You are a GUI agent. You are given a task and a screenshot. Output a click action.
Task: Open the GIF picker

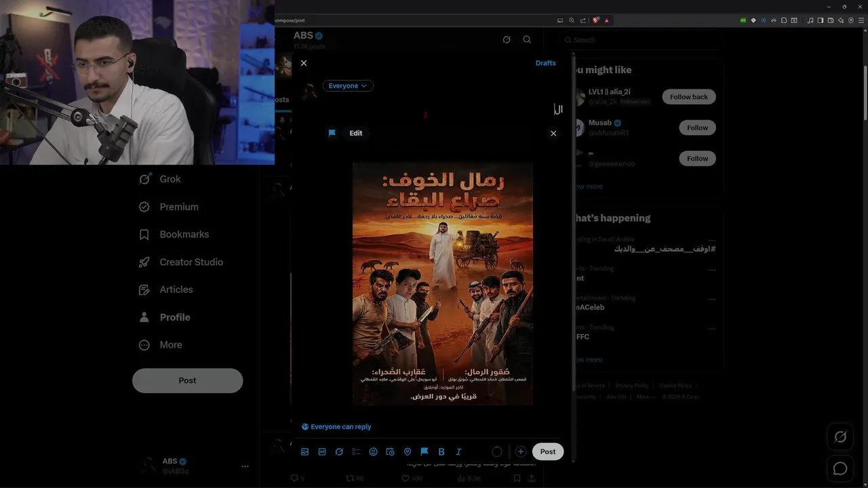pos(322,451)
